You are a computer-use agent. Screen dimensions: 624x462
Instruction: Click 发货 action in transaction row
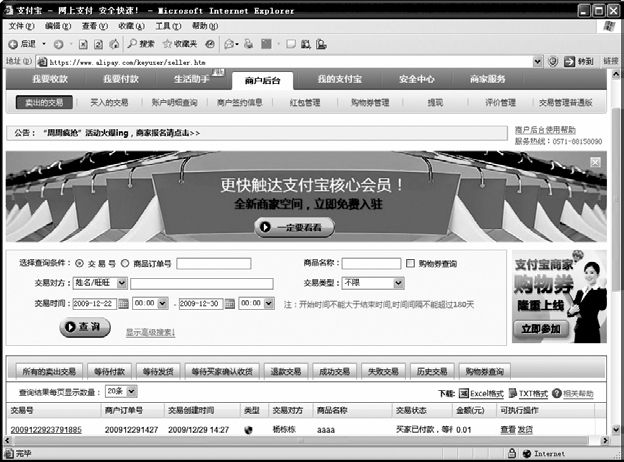point(525,430)
